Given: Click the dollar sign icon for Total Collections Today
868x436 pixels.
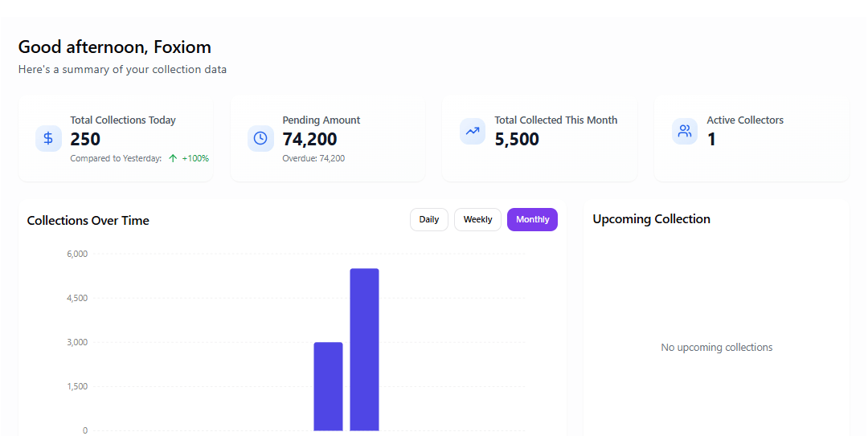Looking at the screenshot, I should point(48,138).
